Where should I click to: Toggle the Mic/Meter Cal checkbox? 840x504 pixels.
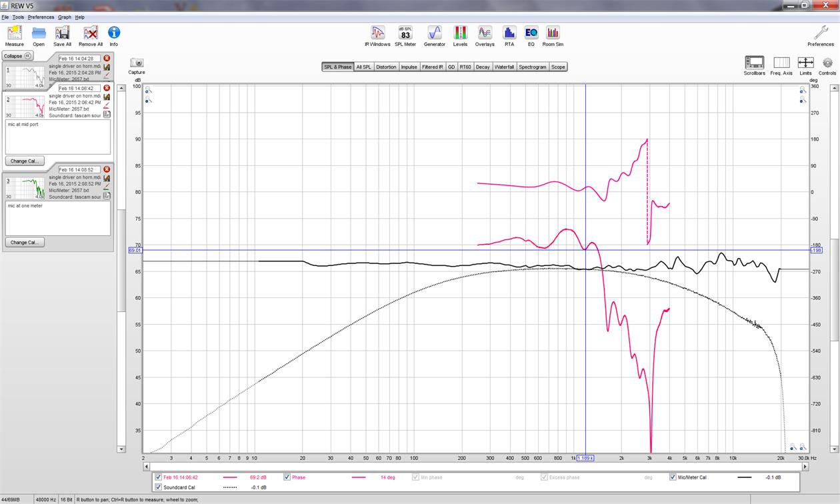673,477
